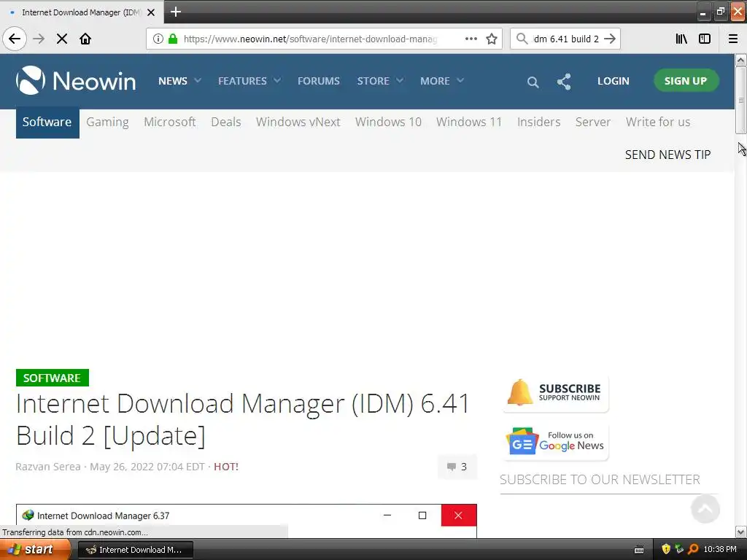The width and height of the screenshot is (747, 560).
Task: Jump to top with the round arrow button
Action: coord(705,509)
